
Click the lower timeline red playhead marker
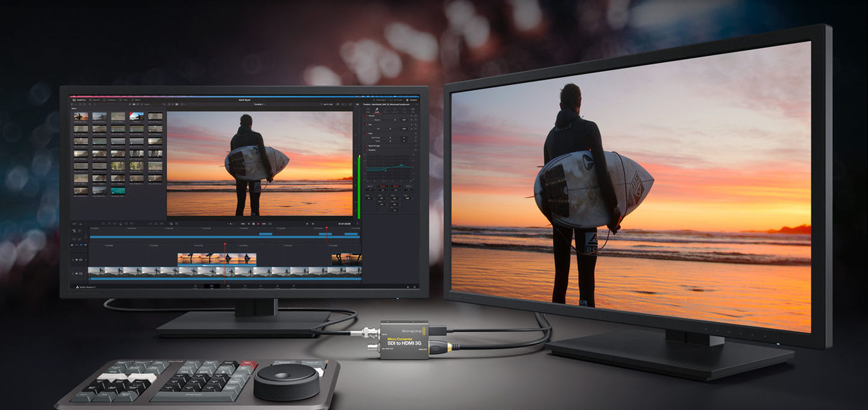pos(225,244)
